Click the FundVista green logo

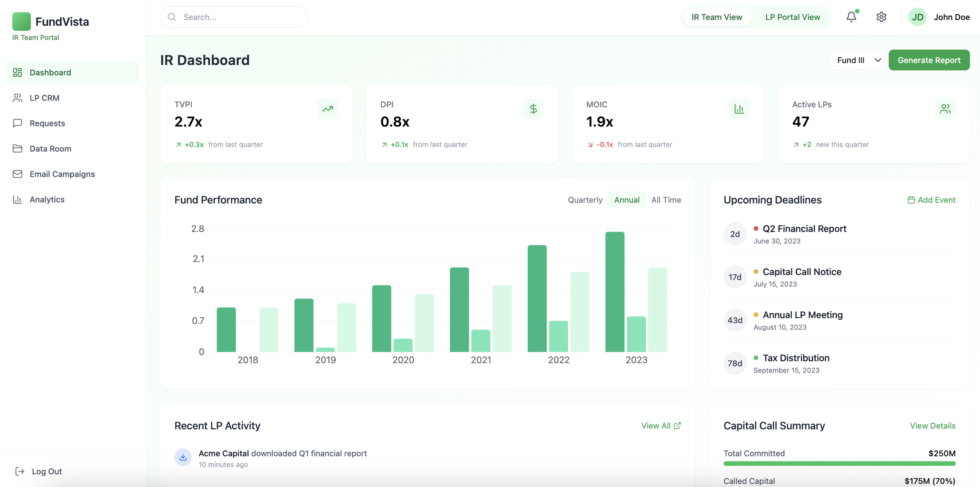pyautogui.click(x=22, y=22)
